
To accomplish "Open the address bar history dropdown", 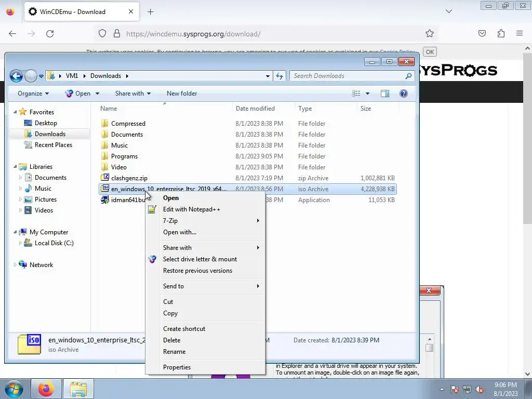I will pos(268,76).
